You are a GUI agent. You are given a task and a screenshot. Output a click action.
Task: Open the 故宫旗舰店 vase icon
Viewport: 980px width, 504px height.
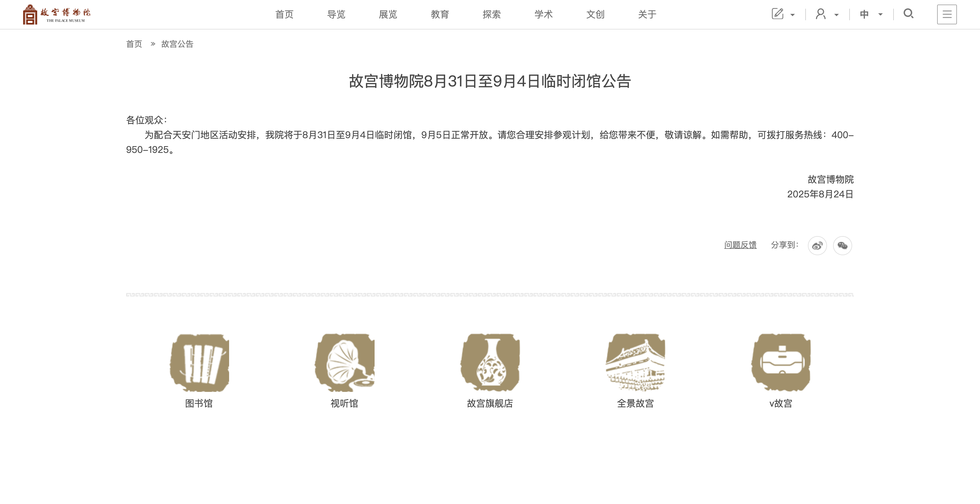click(490, 362)
